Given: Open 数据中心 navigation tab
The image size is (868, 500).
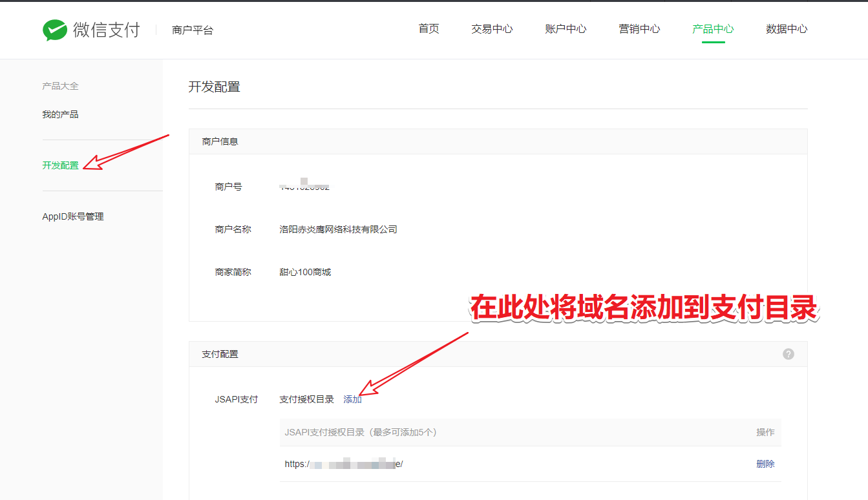Looking at the screenshot, I should [x=787, y=29].
